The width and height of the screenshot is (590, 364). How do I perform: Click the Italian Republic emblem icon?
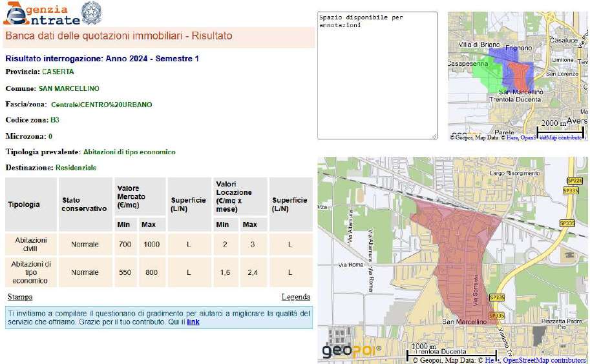[x=90, y=13]
